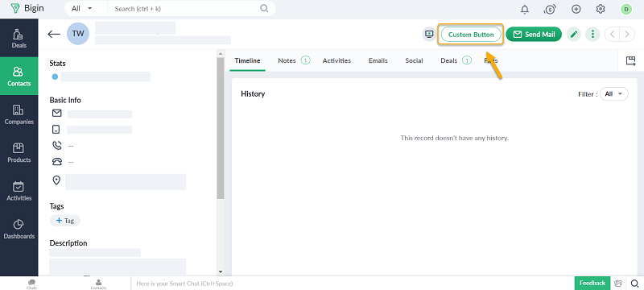This screenshot has width=644, height=290.
Task: Click the phone call icon in Basic Info
Action: [56, 146]
